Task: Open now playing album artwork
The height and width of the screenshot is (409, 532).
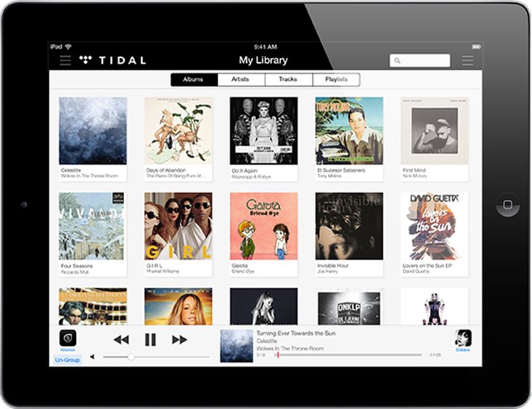Action: 236,346
